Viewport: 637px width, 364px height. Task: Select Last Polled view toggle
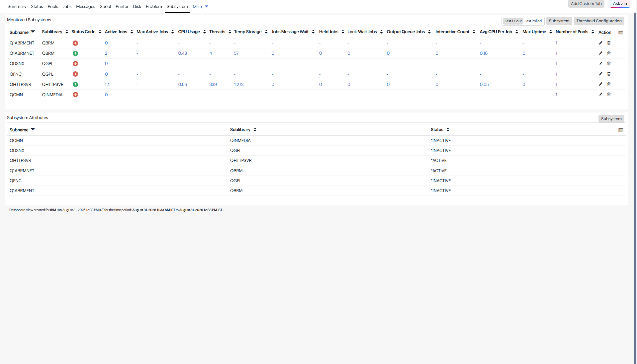point(533,21)
